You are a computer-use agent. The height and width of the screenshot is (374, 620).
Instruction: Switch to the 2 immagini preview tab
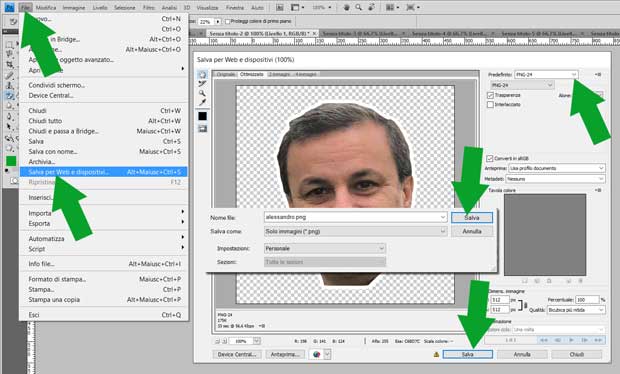[x=279, y=74]
